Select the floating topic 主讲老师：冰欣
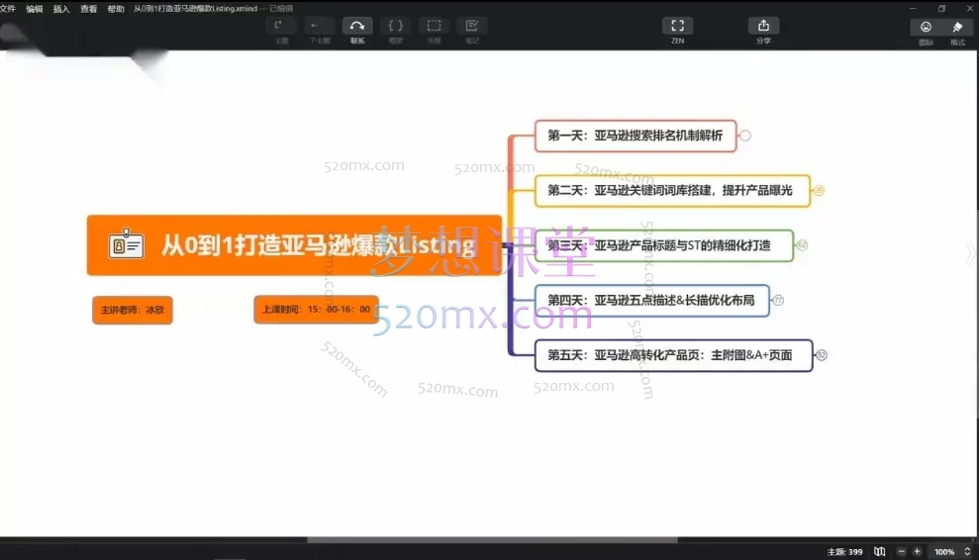 [133, 310]
